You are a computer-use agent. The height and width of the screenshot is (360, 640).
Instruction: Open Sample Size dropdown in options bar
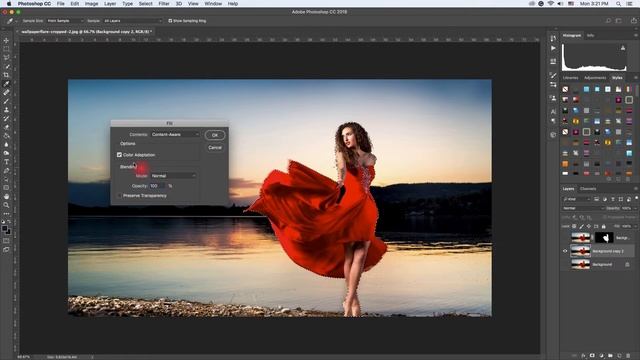click(x=65, y=21)
